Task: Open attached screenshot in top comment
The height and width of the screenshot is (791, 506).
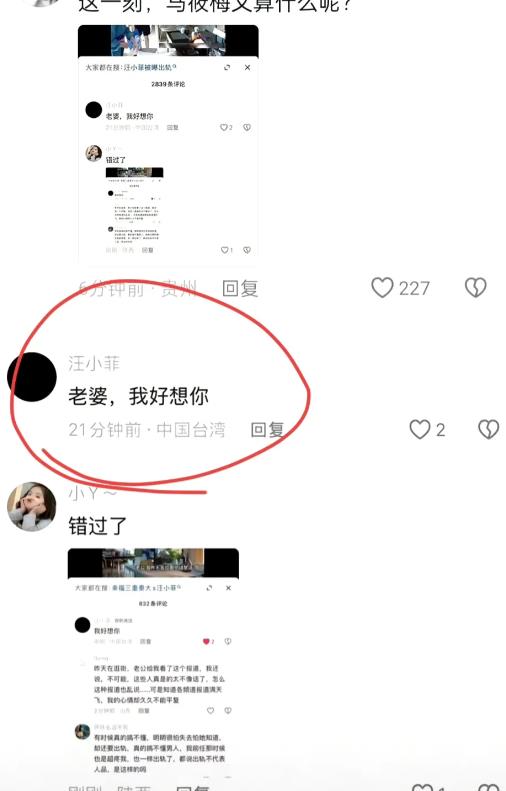Action: (x=168, y=145)
